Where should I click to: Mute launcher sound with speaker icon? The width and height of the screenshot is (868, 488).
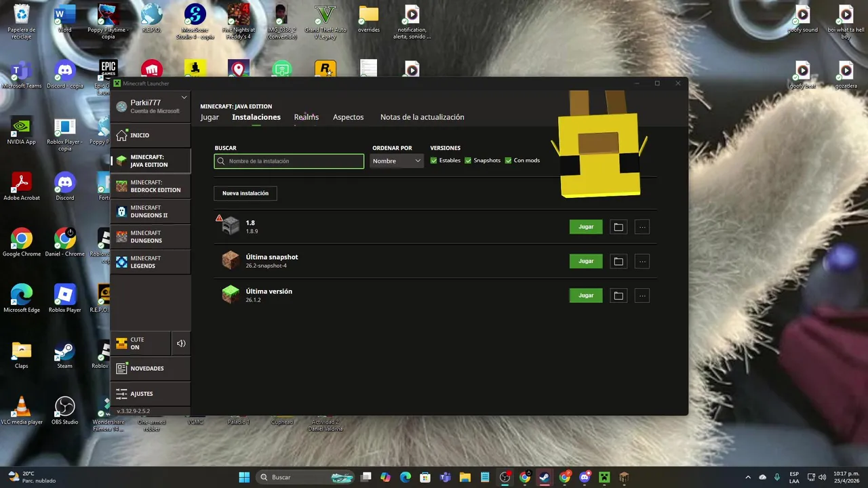pyautogui.click(x=181, y=344)
